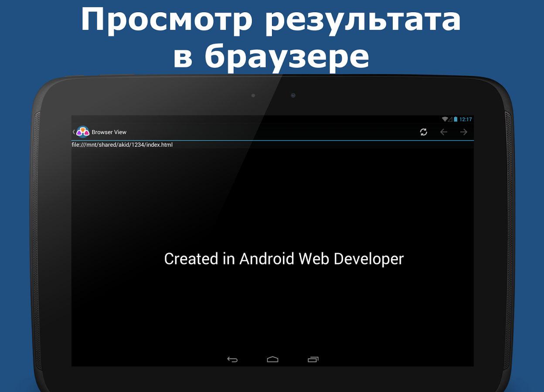Tap the battery status icon
This screenshot has height=392, width=544.
point(456,119)
